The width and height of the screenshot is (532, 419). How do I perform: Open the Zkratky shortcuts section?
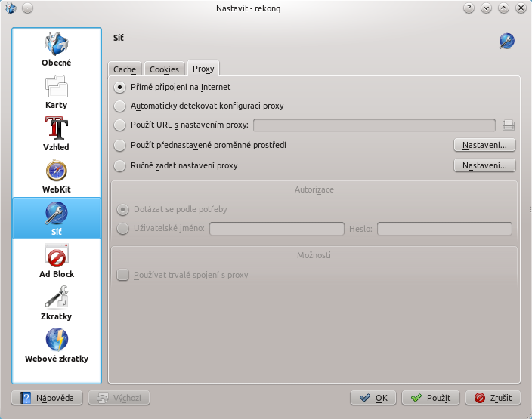tap(57, 303)
